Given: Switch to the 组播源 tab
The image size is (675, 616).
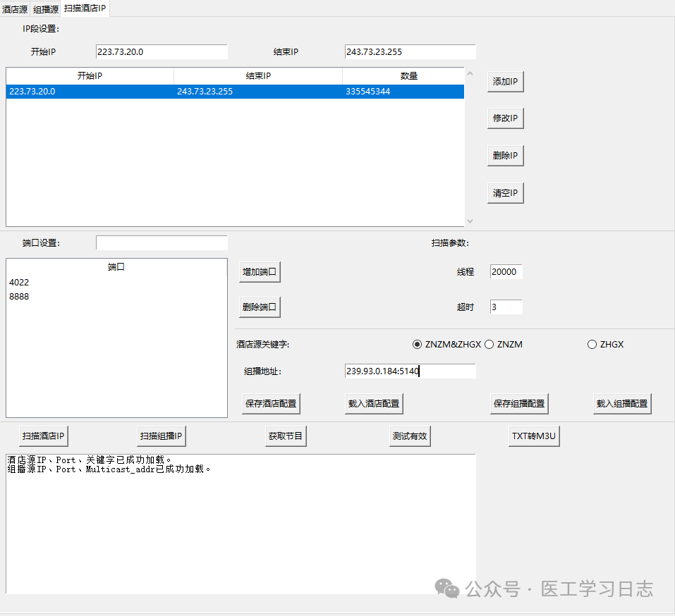Looking at the screenshot, I should click(x=46, y=9).
